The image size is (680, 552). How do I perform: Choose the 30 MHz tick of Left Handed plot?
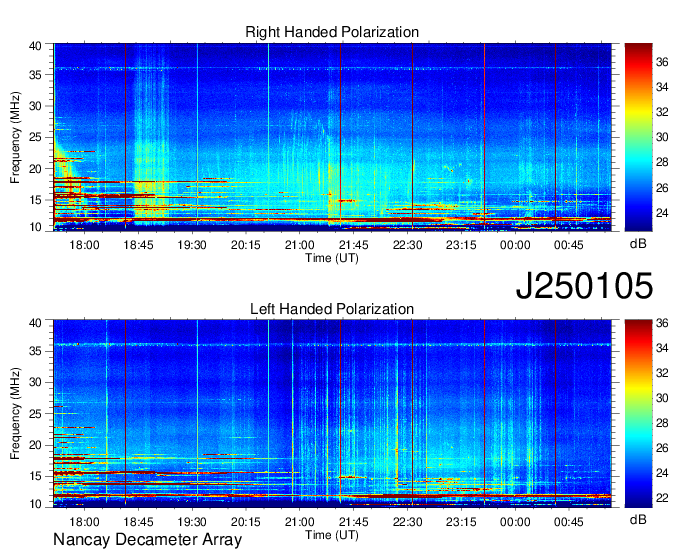pos(35,382)
